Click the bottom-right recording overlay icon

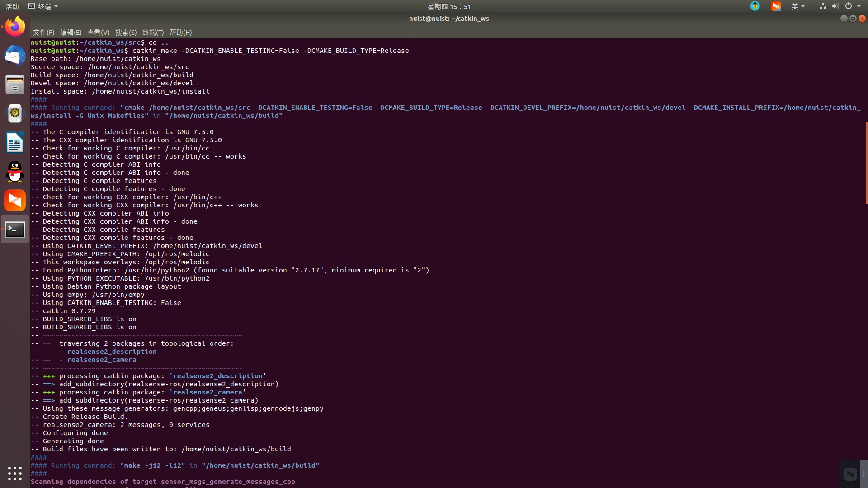pyautogui.click(x=850, y=474)
